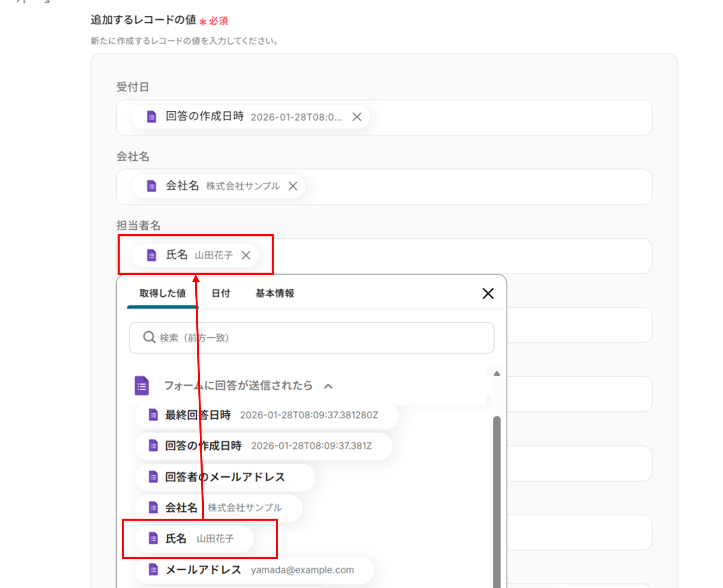Click the search magnifier icon

click(149, 337)
